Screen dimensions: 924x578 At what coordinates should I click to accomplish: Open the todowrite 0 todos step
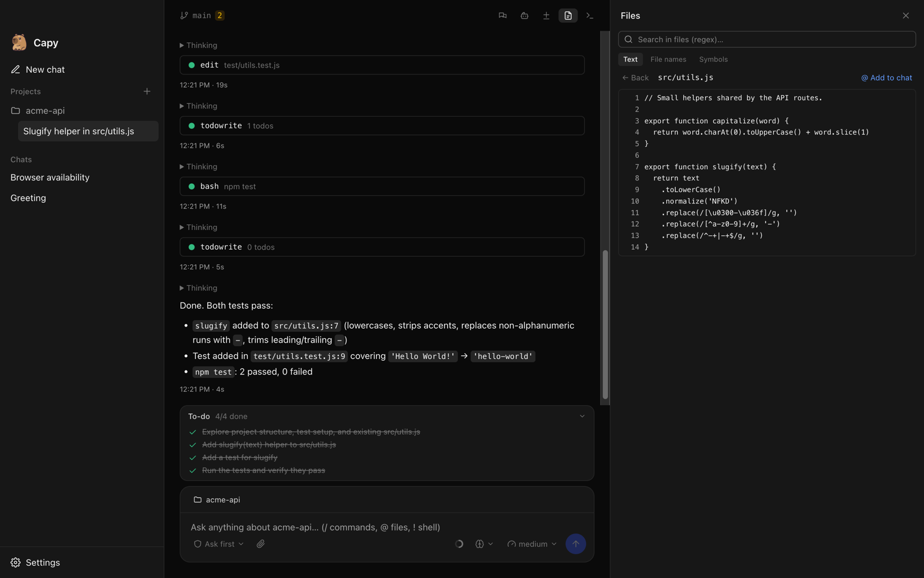(382, 247)
